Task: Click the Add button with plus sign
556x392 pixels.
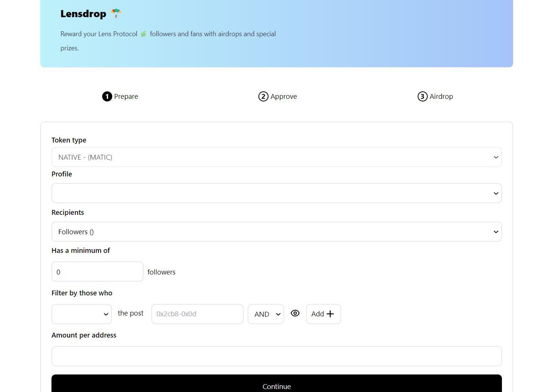Action: [x=323, y=314]
